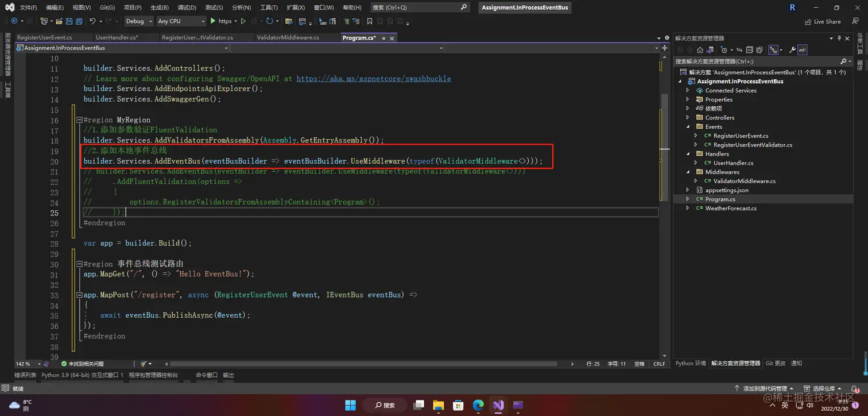Toggle preview selected items button
Screen dimensions: 868x416
click(x=803, y=50)
